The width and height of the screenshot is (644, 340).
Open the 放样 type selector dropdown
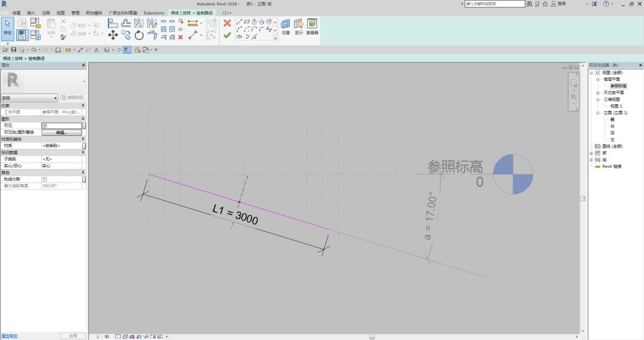coord(29,98)
